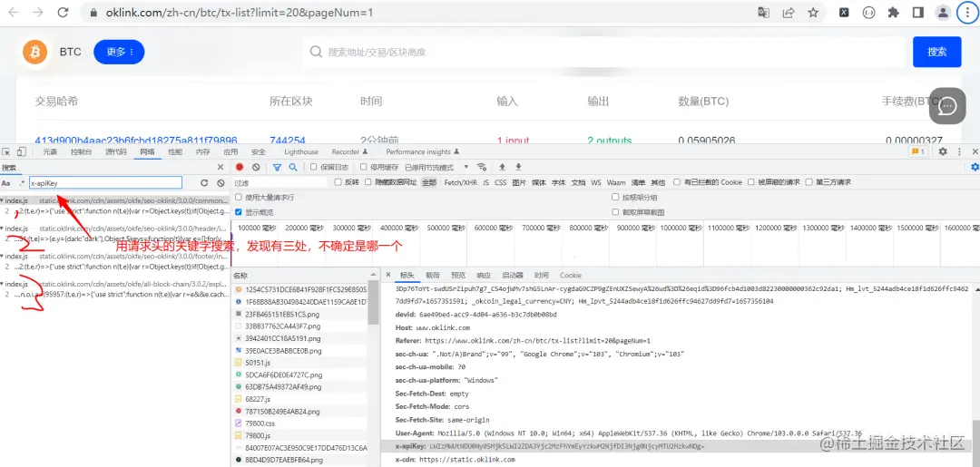This screenshot has width=980, height=467.
Task: Switch to the 元素 DevTools tab
Action: click(x=50, y=151)
